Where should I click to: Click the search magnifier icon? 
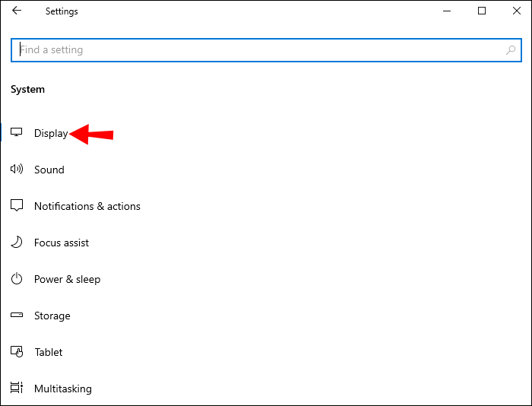pos(510,50)
